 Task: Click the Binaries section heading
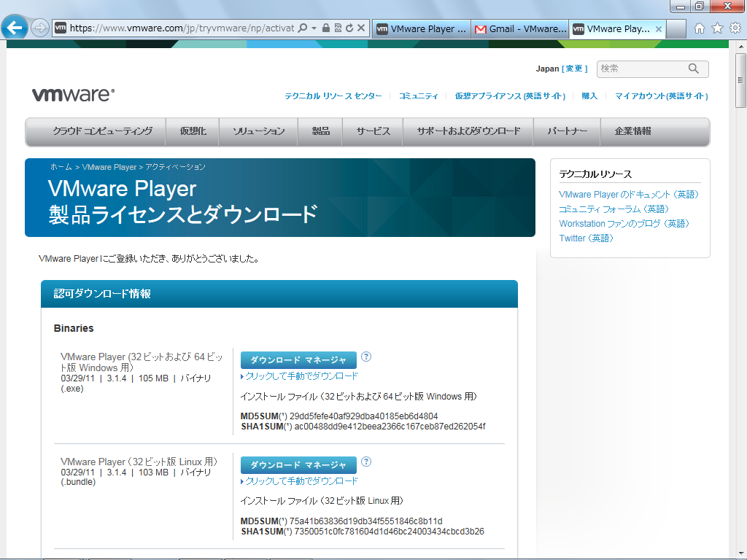[x=74, y=328]
